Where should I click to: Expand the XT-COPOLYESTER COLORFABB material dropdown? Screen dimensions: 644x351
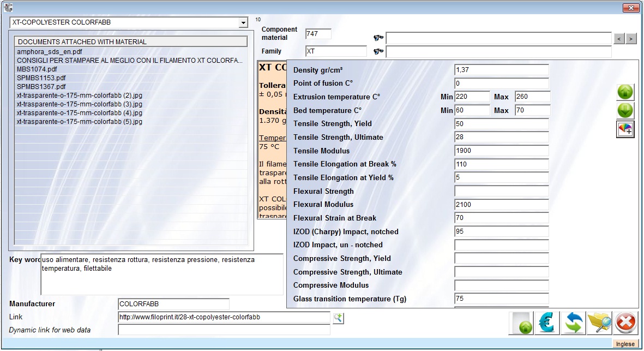[243, 22]
